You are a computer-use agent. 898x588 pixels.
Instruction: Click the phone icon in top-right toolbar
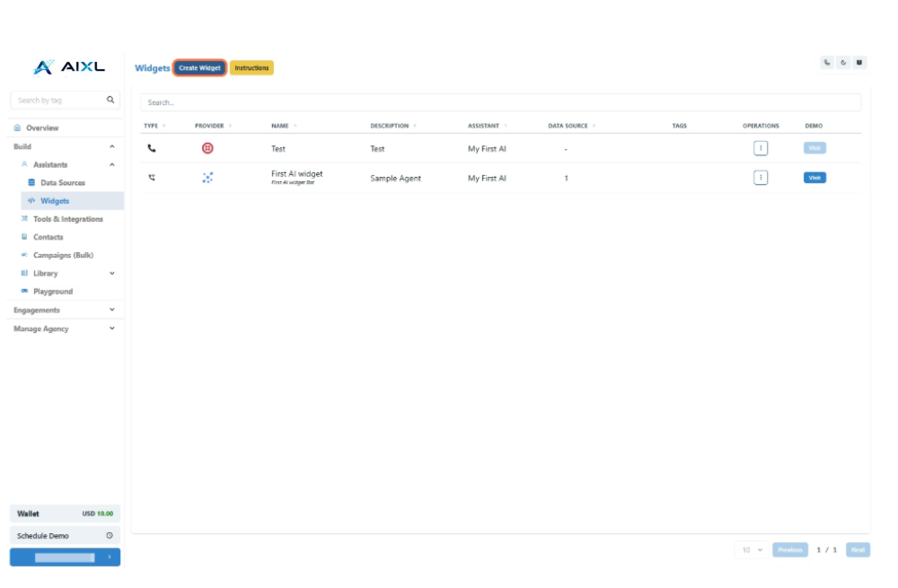point(826,63)
